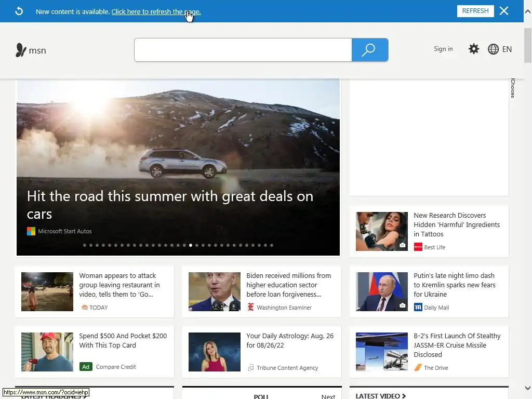
Task: Open 'Woman appears to attack group' article
Action: tap(119, 285)
